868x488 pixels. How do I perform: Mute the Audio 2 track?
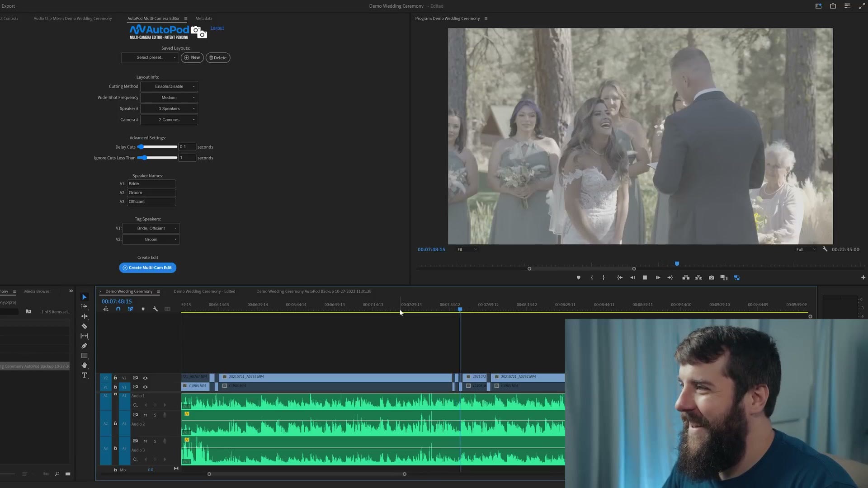[x=145, y=415]
